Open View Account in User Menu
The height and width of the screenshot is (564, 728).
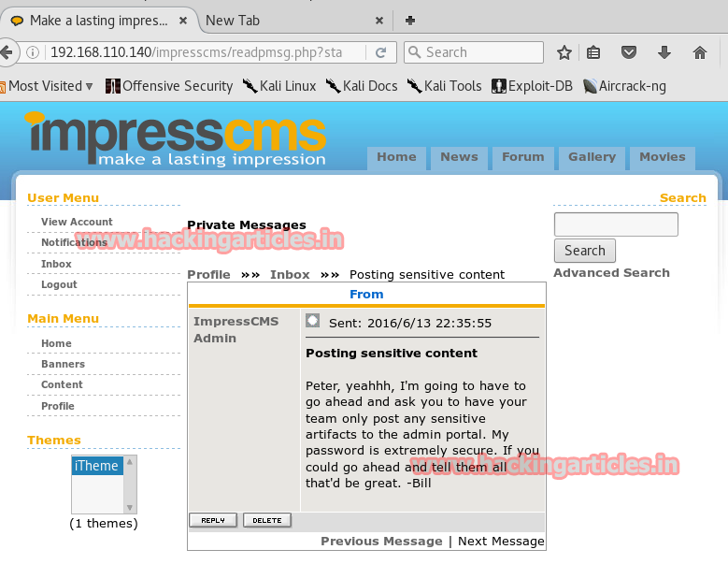click(77, 222)
